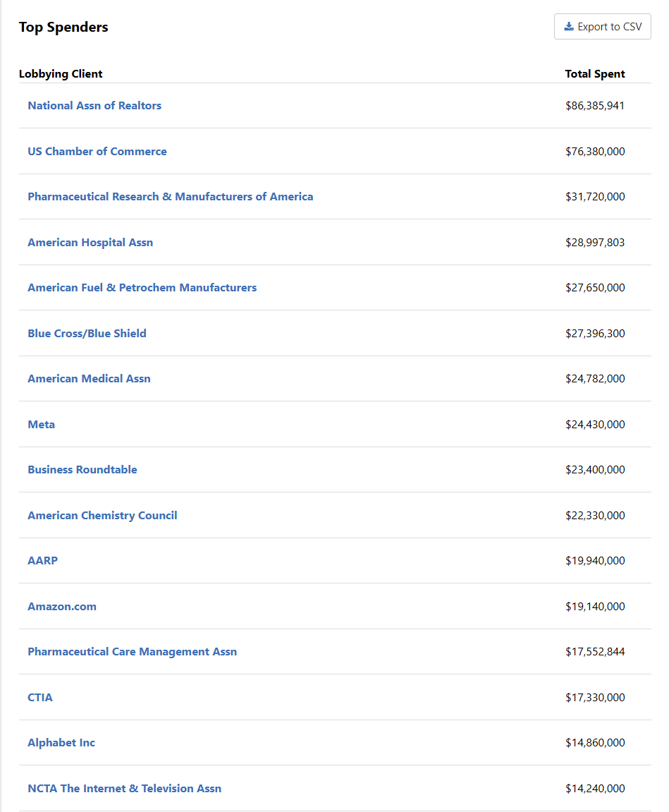Select the $17,552,844 amount
This screenshot has height=812, width=669.
(595, 651)
